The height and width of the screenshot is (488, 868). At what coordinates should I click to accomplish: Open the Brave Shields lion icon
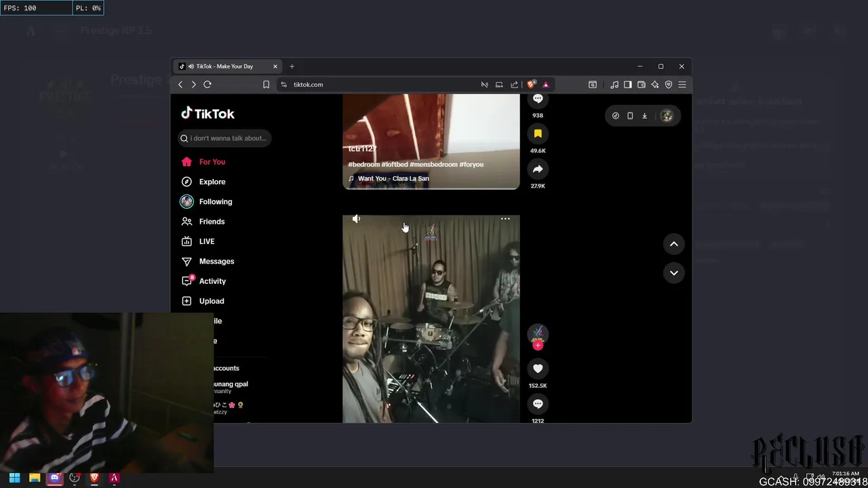[x=531, y=85]
